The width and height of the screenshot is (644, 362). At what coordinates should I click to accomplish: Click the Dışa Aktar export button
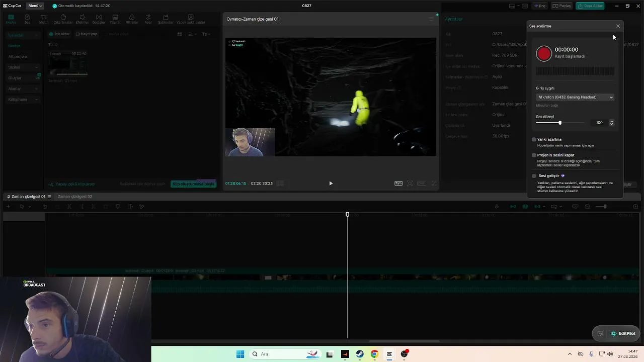[590, 6]
